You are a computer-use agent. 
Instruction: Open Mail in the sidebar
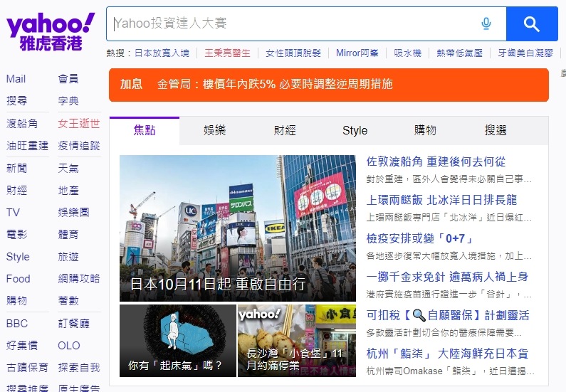click(x=16, y=79)
